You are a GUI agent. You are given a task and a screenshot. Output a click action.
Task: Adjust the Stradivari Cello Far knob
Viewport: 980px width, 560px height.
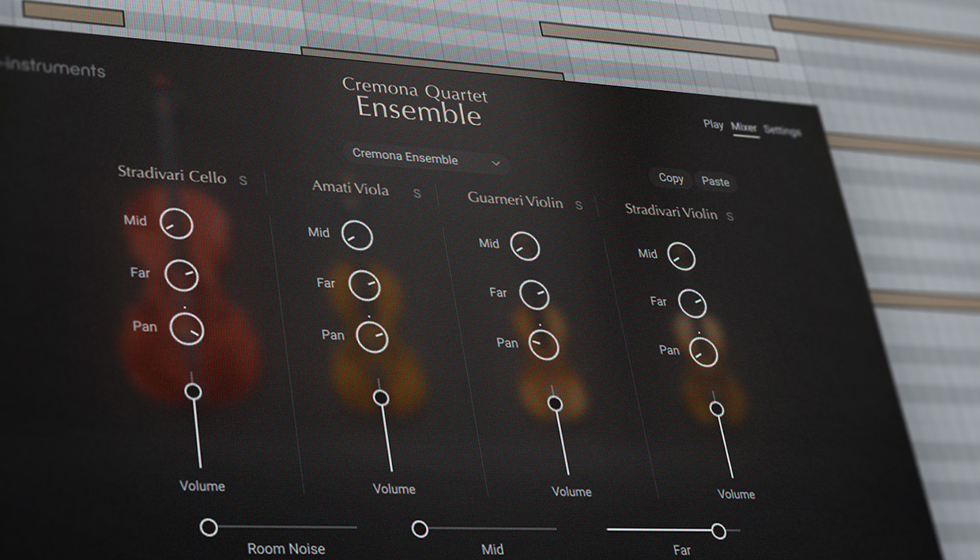[182, 275]
